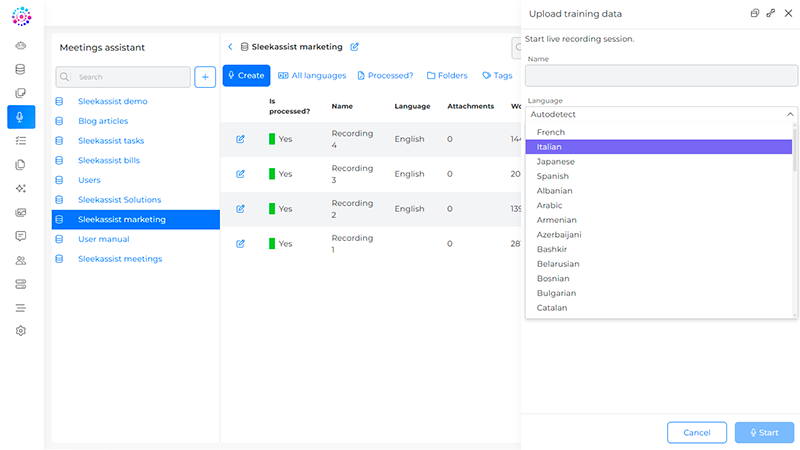Open the brain AI assistant sidebar icon
The width and height of the screenshot is (800, 450).
20,45
